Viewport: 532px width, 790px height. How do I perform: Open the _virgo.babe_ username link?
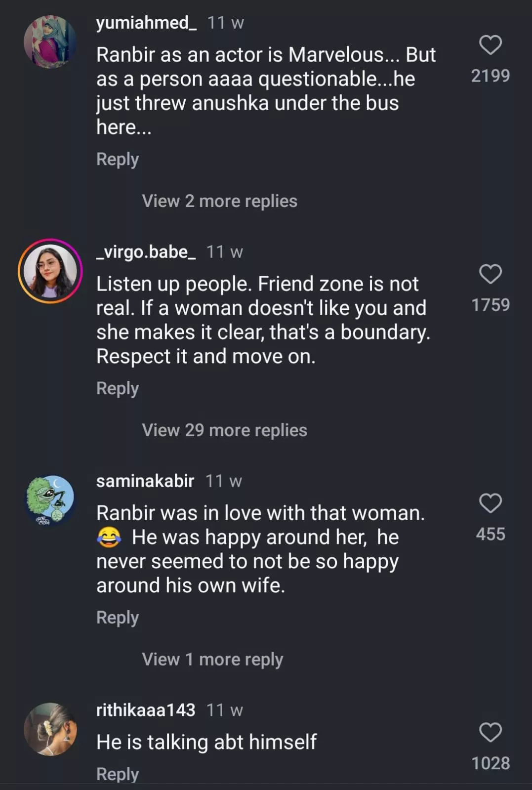(146, 252)
